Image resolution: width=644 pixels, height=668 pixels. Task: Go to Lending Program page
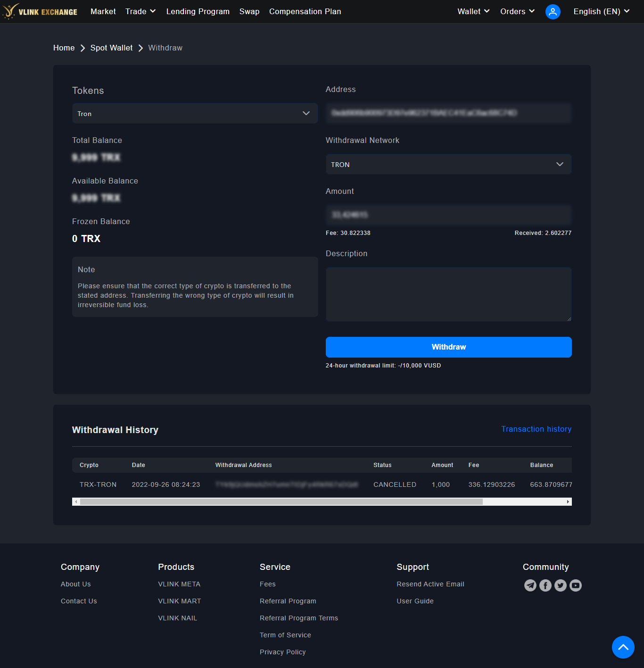pyautogui.click(x=198, y=11)
